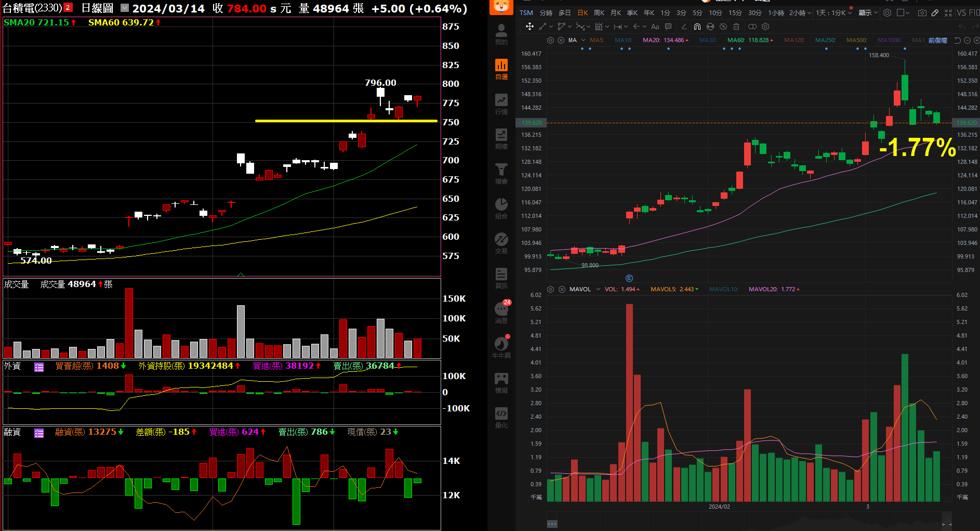Screen dimensions: 980x531
Task: Select the eraser drawing tool
Action: [x=684, y=27]
